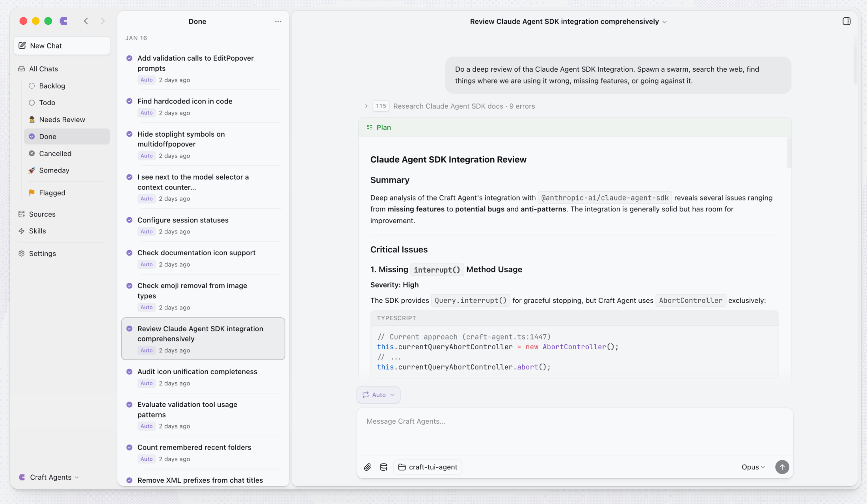Click the attach file paperclip icon
Screen dimensions: 867x504
367,467
